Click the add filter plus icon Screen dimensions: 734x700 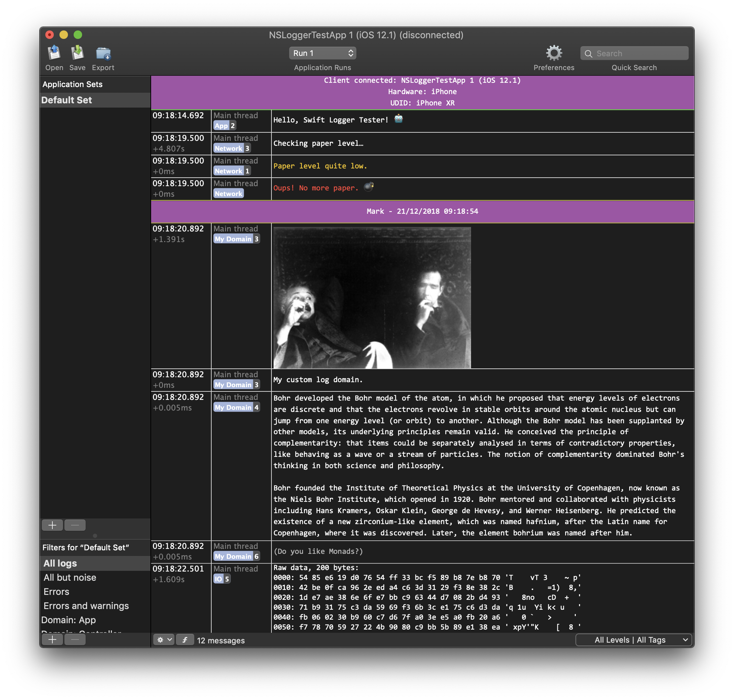(52, 640)
